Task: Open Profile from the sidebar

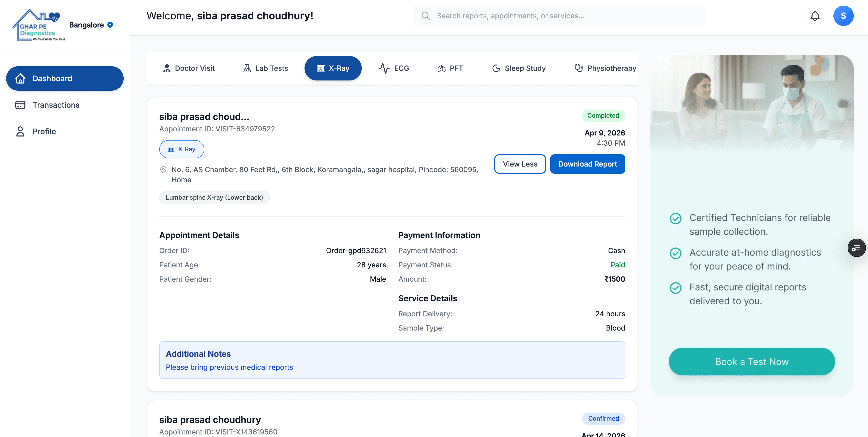Action: coord(65,131)
